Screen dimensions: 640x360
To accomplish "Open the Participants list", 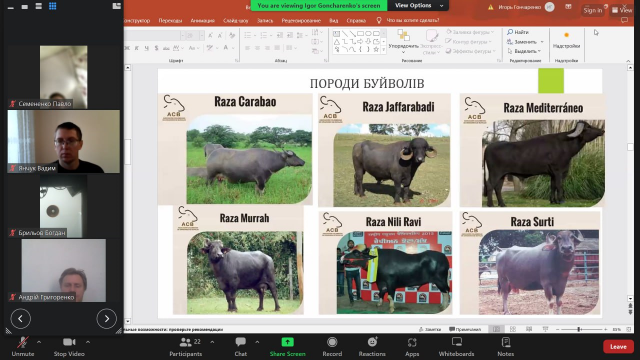I will (x=186, y=347).
